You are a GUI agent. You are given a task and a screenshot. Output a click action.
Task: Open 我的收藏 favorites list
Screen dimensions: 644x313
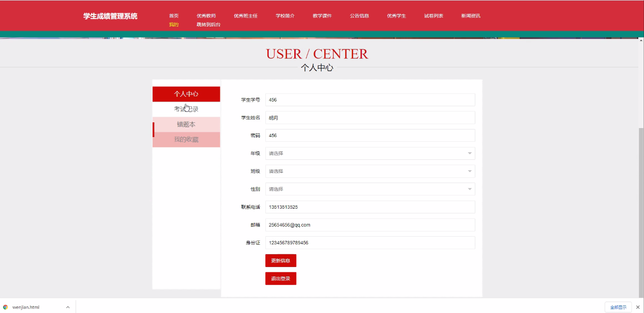(186, 139)
